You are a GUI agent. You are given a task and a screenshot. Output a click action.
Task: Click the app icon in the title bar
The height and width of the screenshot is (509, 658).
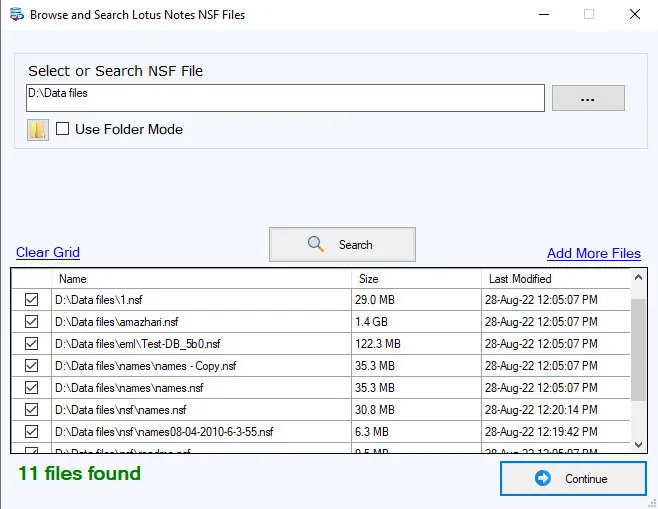(x=17, y=14)
